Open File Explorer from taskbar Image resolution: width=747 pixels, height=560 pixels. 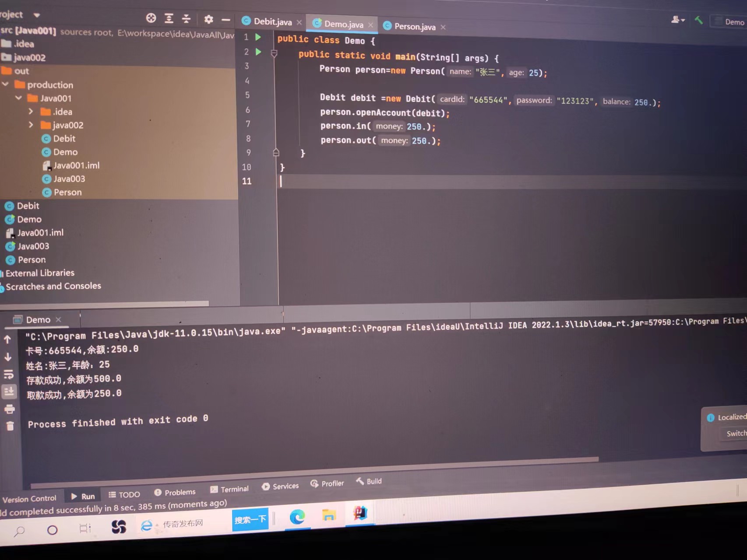click(x=329, y=515)
